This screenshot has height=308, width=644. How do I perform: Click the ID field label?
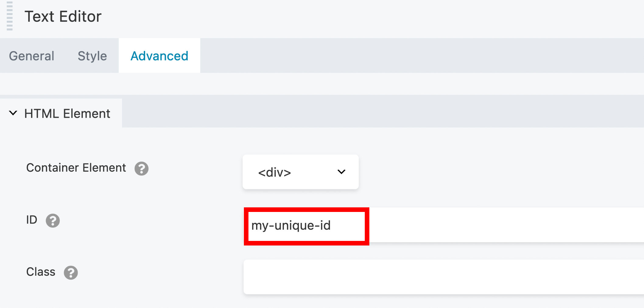(x=32, y=220)
